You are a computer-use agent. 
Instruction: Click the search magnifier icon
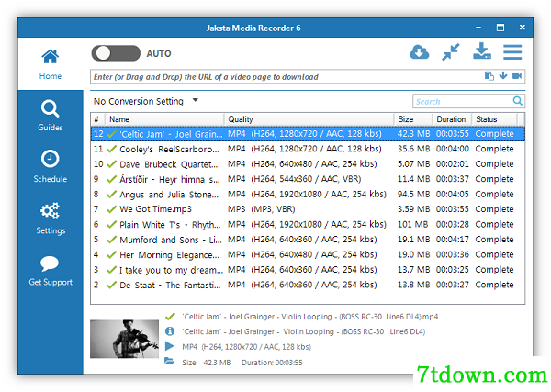[x=517, y=101]
